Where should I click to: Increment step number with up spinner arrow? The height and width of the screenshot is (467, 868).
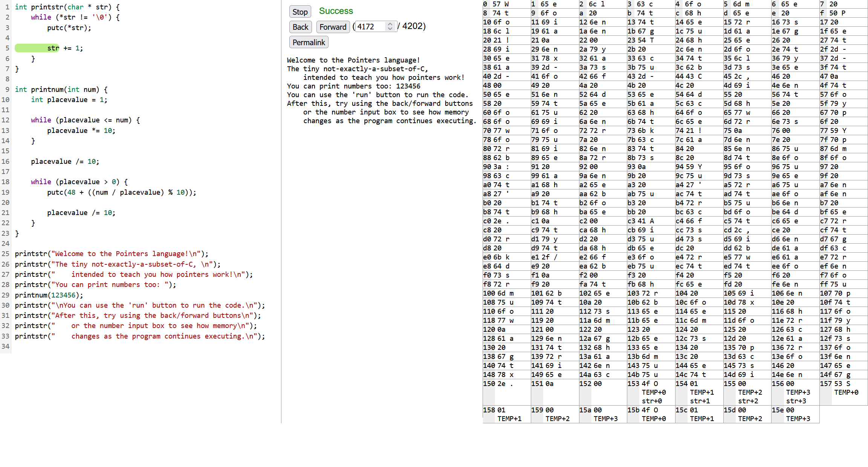click(390, 24)
